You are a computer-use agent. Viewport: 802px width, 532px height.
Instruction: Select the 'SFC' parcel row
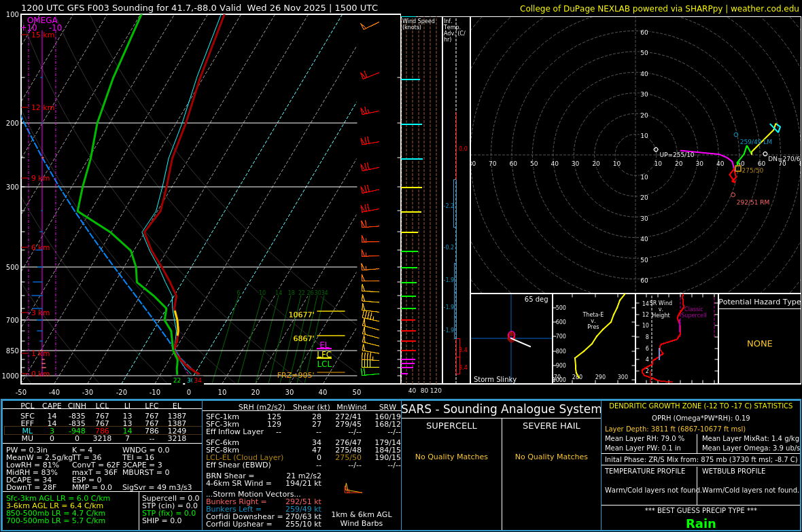(103, 416)
